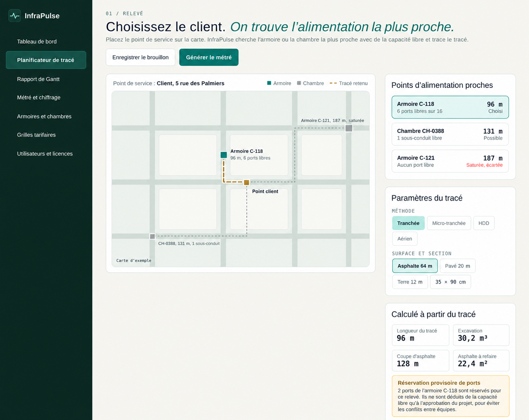This screenshot has height=420, width=529.
Task: Select the Armoire C-118 marker on the map
Action: 224,155
